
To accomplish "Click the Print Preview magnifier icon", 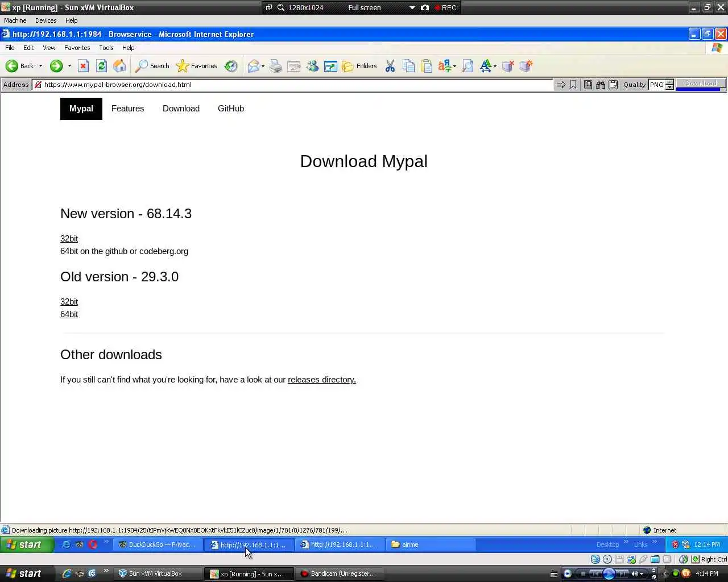I will 468,66.
